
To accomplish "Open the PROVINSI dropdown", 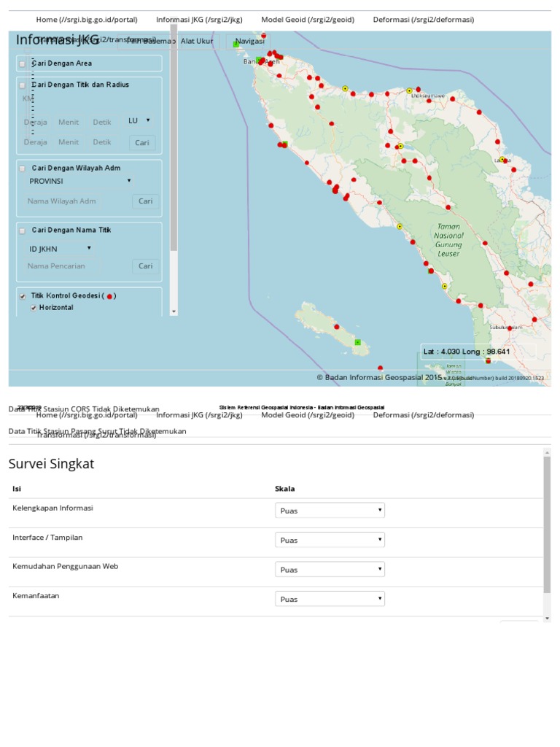I will pos(80,181).
